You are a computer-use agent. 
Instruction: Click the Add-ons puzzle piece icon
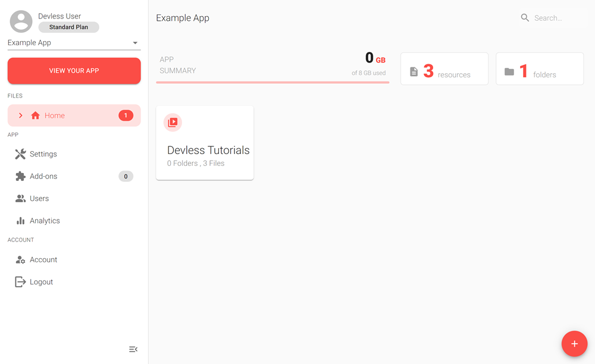(x=20, y=176)
